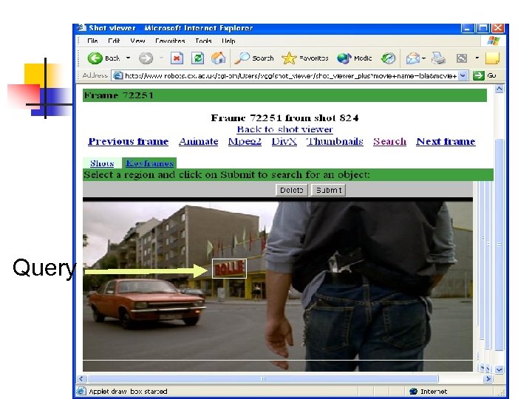Click the horizontal scrollbar right arrow

(488, 378)
